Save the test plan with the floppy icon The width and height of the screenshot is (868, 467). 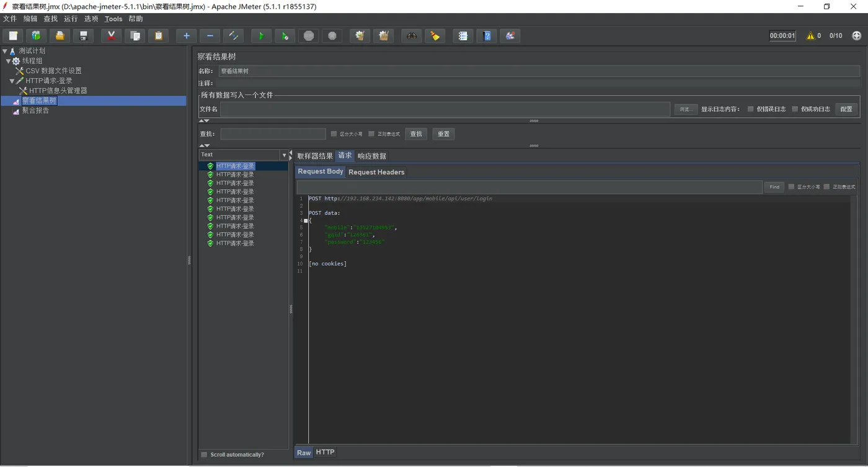pos(83,36)
